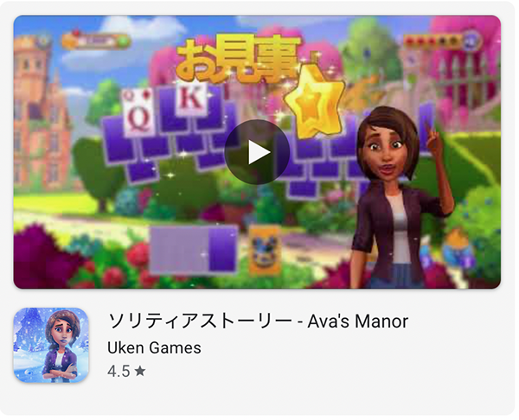Screen dimensions: 519x420
Task: Select the star icon next to the rating
Action: (140, 371)
